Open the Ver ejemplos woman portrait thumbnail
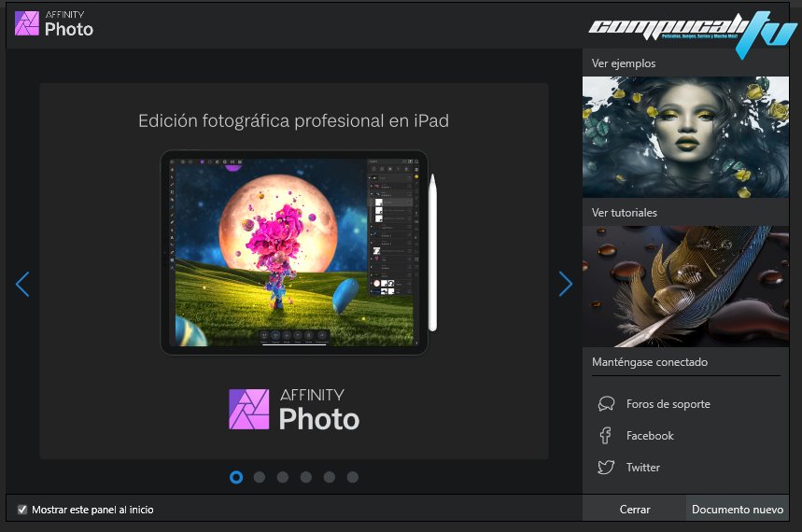Image resolution: width=802 pixels, height=532 pixels. pyautogui.click(x=685, y=137)
